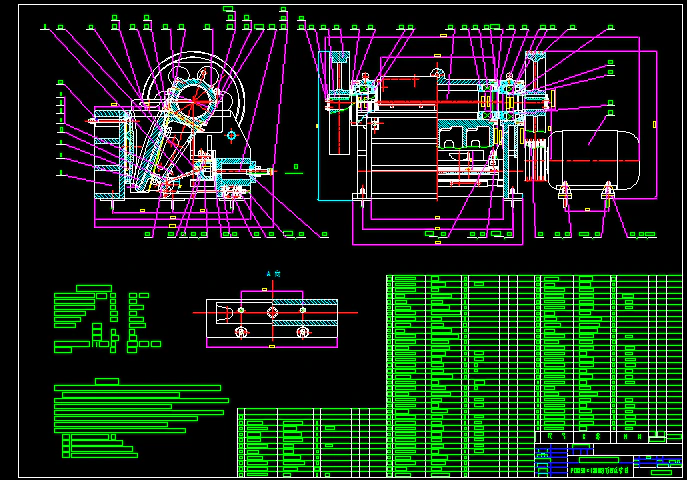Select the cyan 'A 向' view label
Screen dimensions: 687x480
(273, 274)
